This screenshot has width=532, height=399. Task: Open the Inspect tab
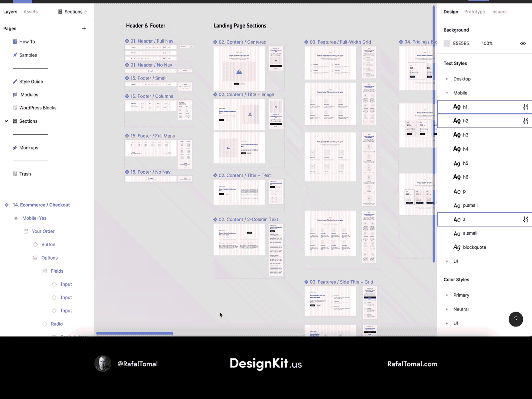click(x=499, y=12)
